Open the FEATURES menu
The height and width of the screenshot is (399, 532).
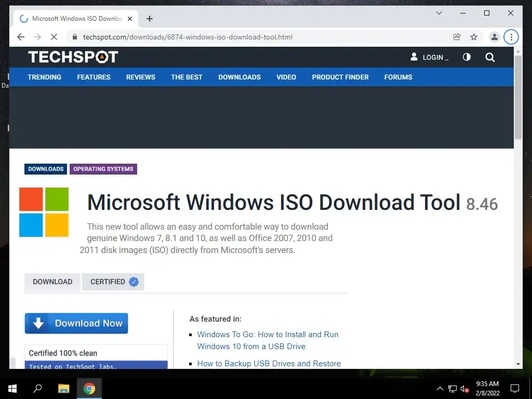94,77
